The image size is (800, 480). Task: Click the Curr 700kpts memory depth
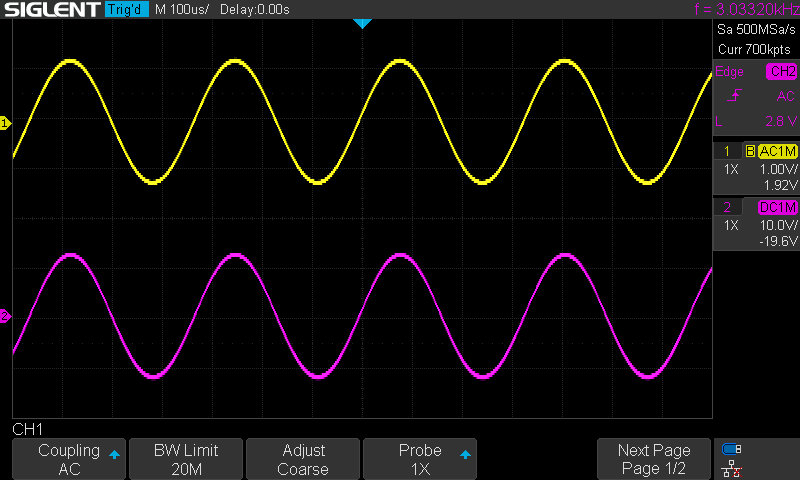click(754, 49)
